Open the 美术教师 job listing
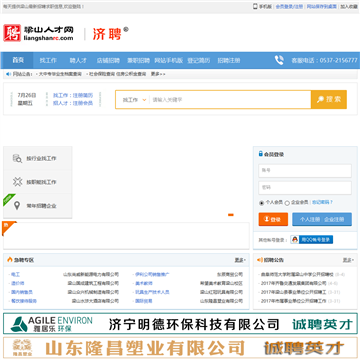 (144, 283)
